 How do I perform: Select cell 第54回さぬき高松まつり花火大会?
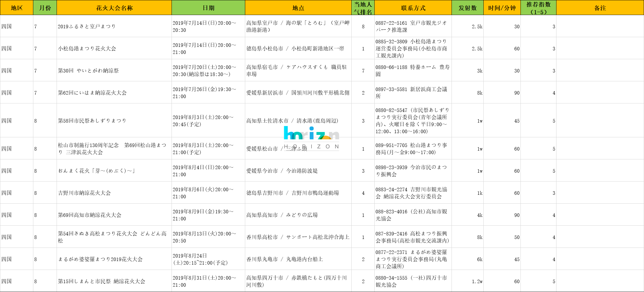114,237
